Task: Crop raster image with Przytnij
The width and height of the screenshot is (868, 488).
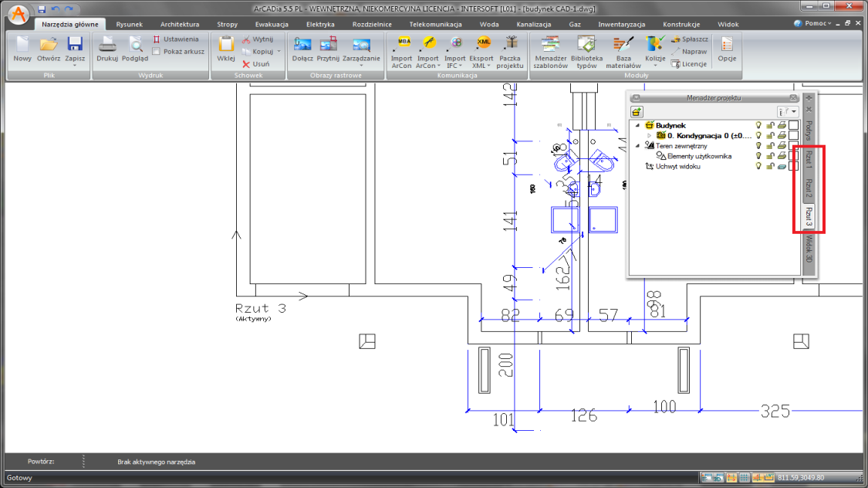Action: (x=328, y=49)
